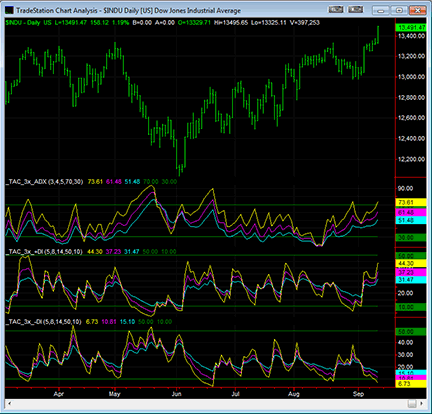The image size is (432, 414).
Task: Click the Hi=13495.65 high value in status line
Action: 231,23
